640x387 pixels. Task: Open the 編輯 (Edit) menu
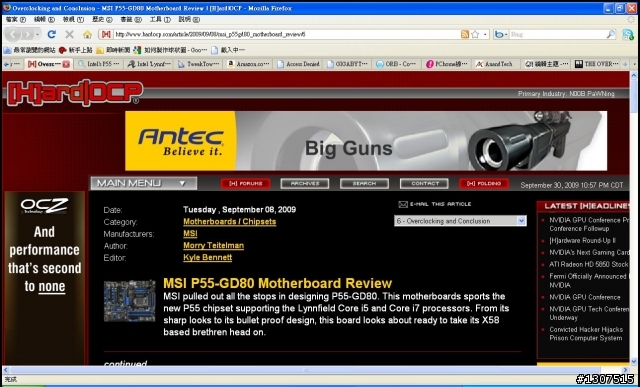pos(44,19)
